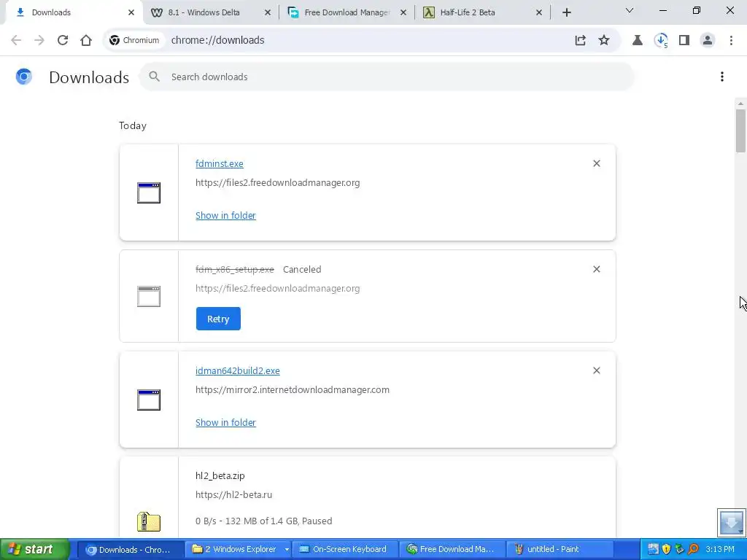Open Chrome Labs flask icon

[637, 40]
